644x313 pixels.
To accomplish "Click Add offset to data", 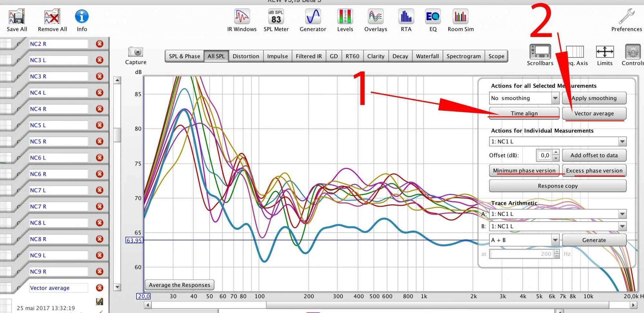I will pyautogui.click(x=594, y=155).
